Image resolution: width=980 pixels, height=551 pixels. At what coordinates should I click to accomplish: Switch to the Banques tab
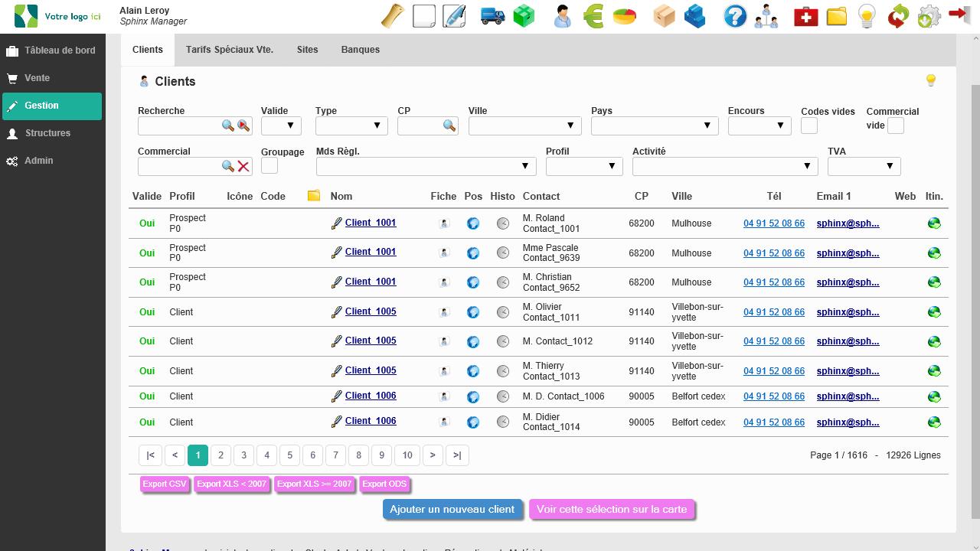tap(361, 50)
